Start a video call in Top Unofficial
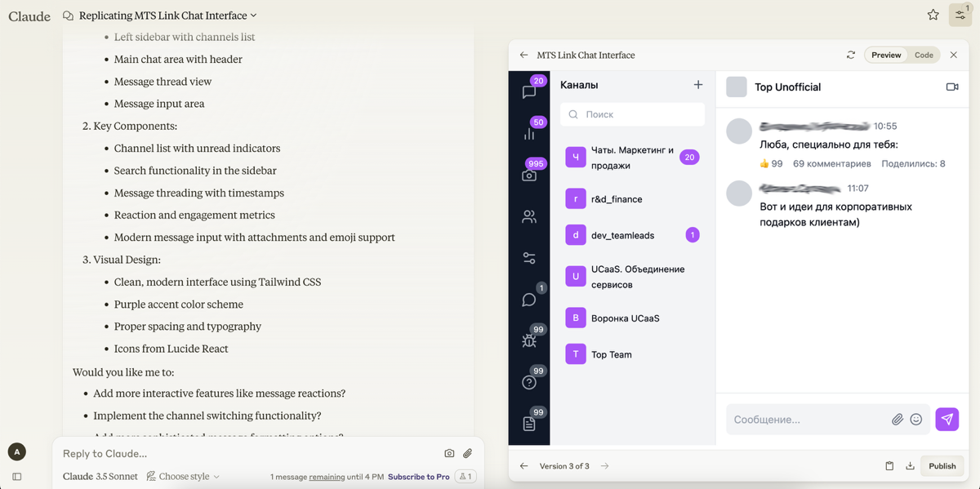980x489 pixels. 952,87
